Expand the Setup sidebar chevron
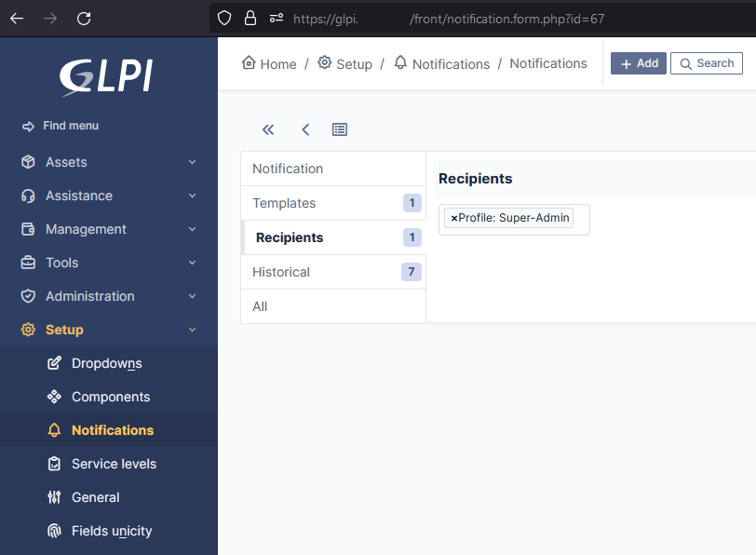Screen dimensions: 756x555 click(192, 329)
